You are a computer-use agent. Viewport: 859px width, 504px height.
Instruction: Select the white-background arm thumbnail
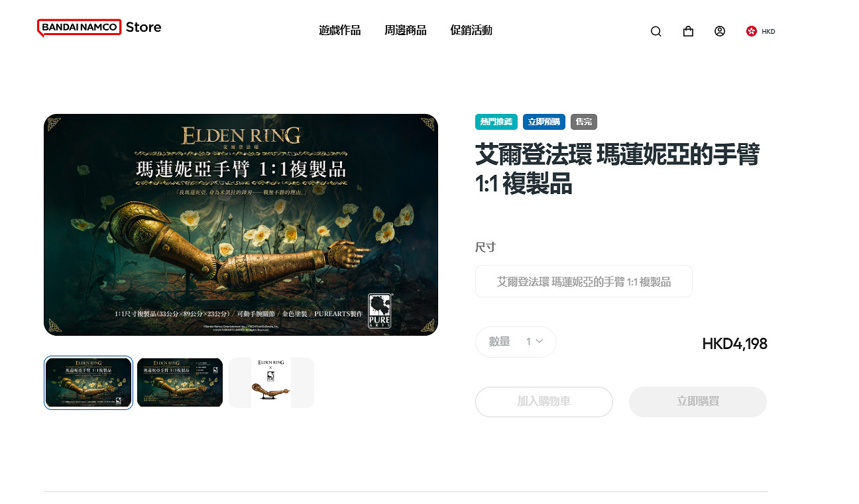click(271, 383)
